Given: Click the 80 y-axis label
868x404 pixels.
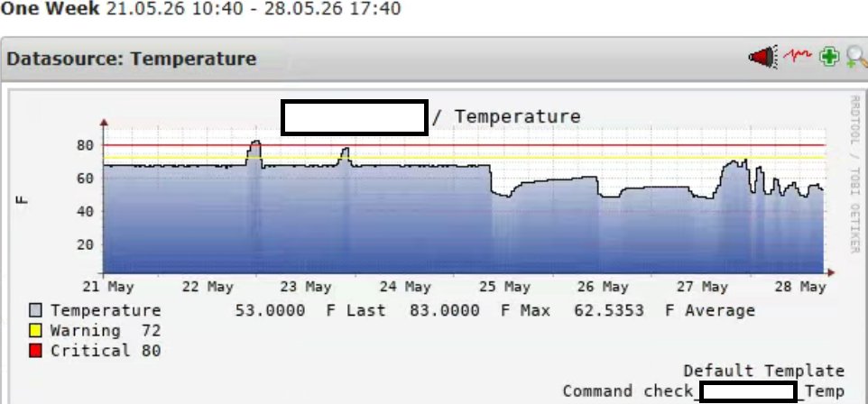Looking at the screenshot, I should click(85, 146).
